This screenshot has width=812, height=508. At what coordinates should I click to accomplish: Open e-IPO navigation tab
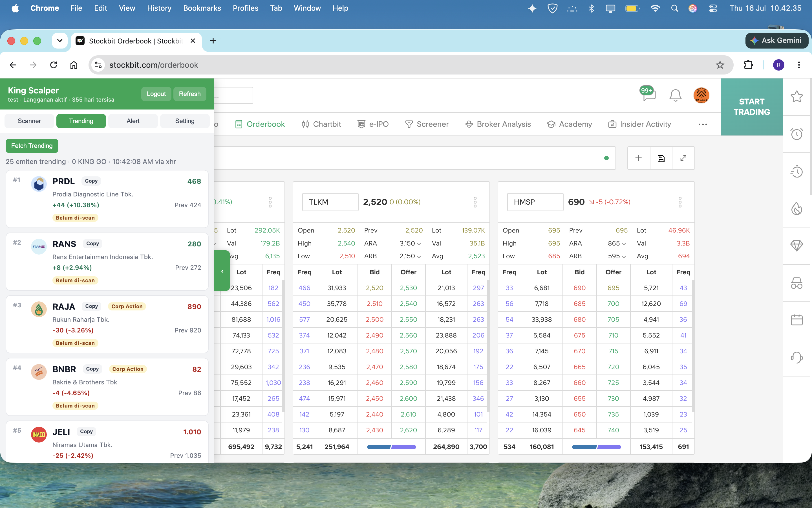(373, 124)
